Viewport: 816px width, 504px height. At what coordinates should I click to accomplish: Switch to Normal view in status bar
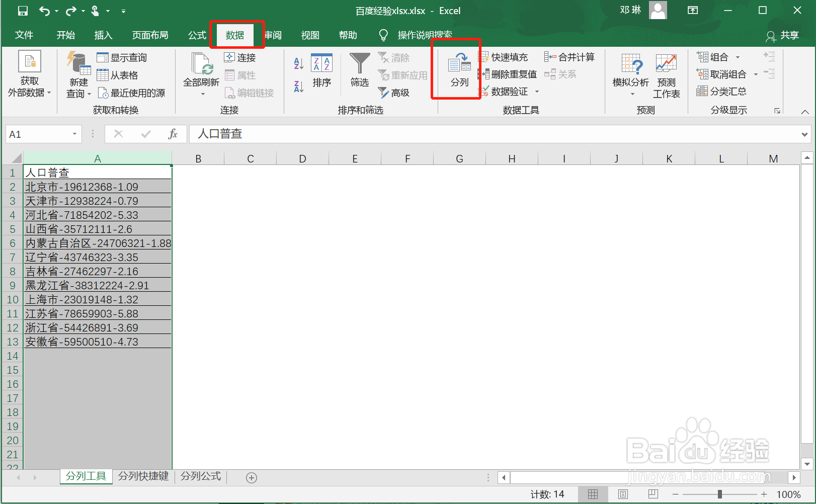coord(593,494)
